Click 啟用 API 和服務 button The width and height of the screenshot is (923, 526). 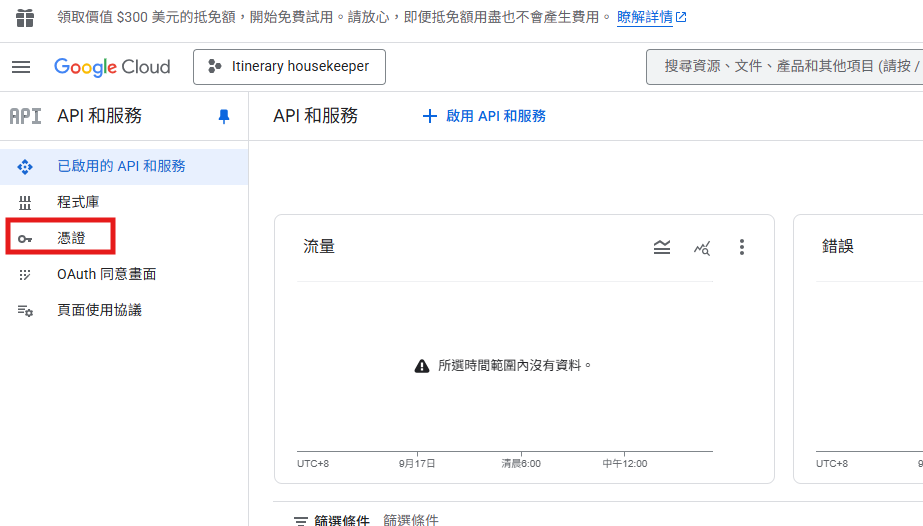[x=484, y=116]
